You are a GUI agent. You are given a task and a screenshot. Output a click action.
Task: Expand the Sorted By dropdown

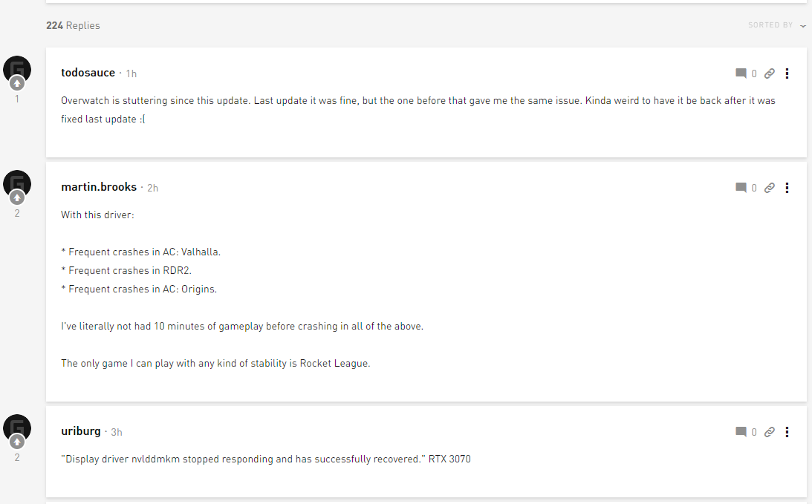point(777,25)
